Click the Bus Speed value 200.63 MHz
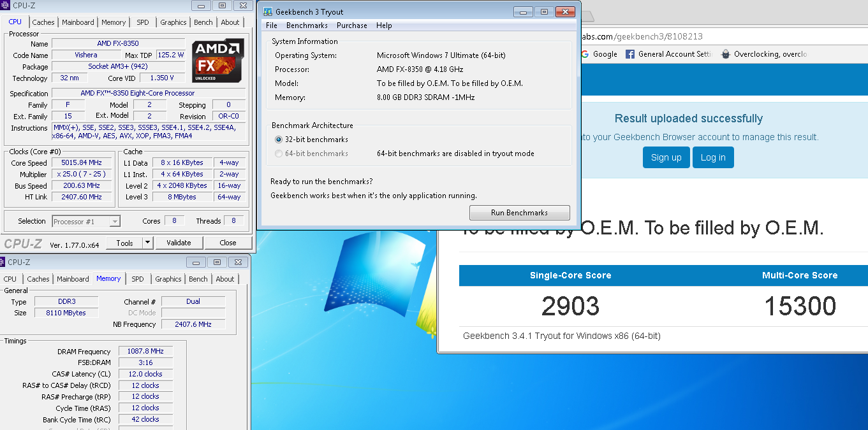The width and height of the screenshot is (868, 430). pyautogui.click(x=81, y=186)
